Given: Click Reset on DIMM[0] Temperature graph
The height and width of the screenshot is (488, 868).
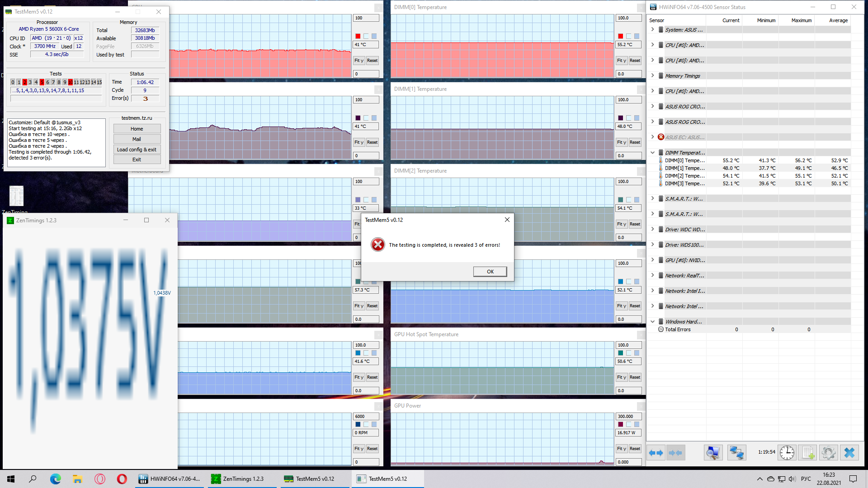Looking at the screenshot, I should pos(635,61).
